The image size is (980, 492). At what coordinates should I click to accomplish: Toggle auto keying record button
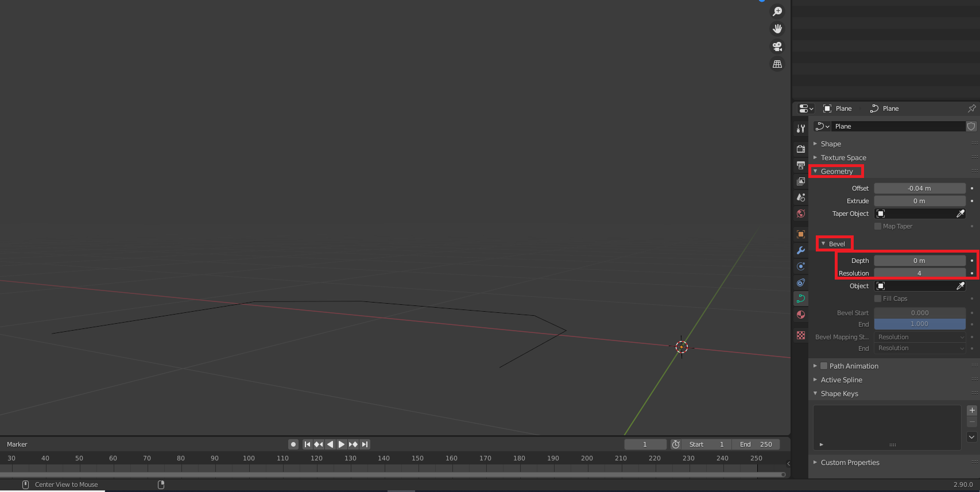point(293,444)
